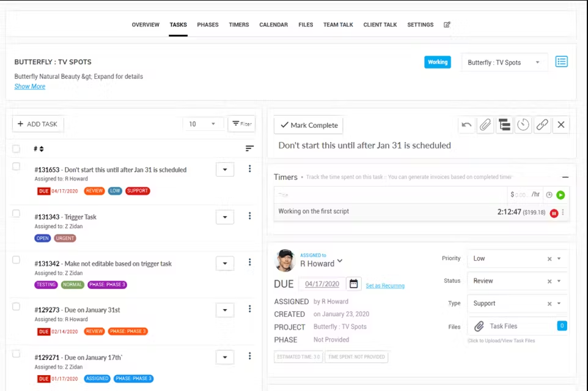Switch to the Phases tab

(x=208, y=24)
